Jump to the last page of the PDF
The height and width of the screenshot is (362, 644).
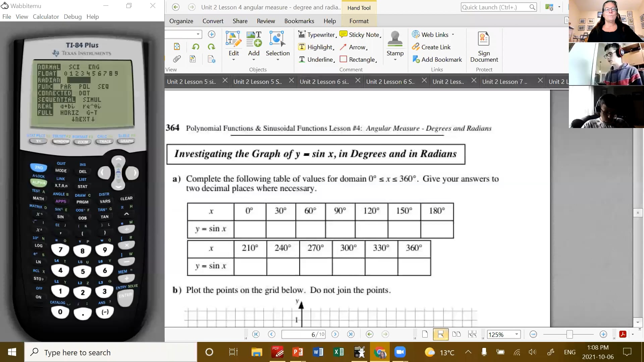pos(351,334)
